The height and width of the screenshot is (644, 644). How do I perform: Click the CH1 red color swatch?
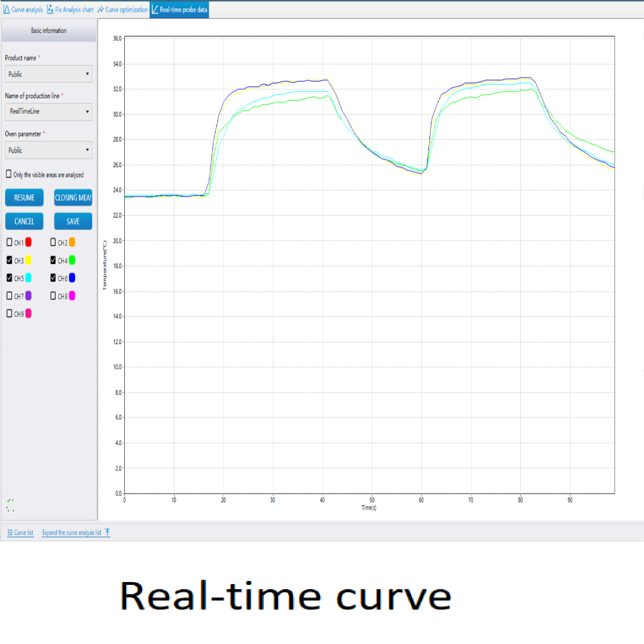tap(29, 242)
